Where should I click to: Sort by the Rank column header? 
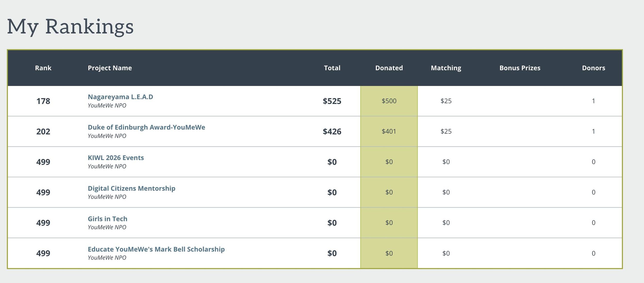(43, 68)
